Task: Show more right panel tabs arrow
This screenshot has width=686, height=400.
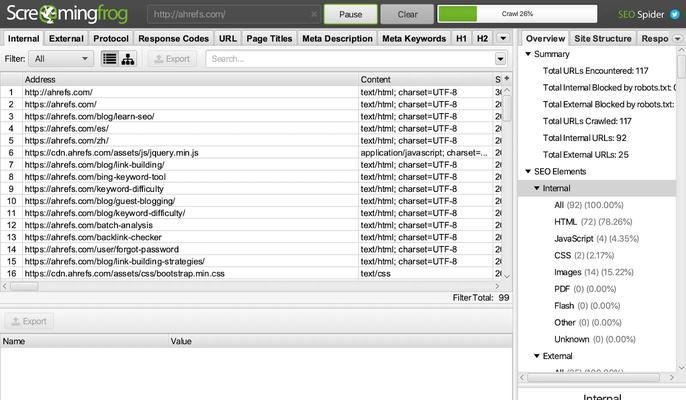Action: pyautogui.click(x=678, y=39)
